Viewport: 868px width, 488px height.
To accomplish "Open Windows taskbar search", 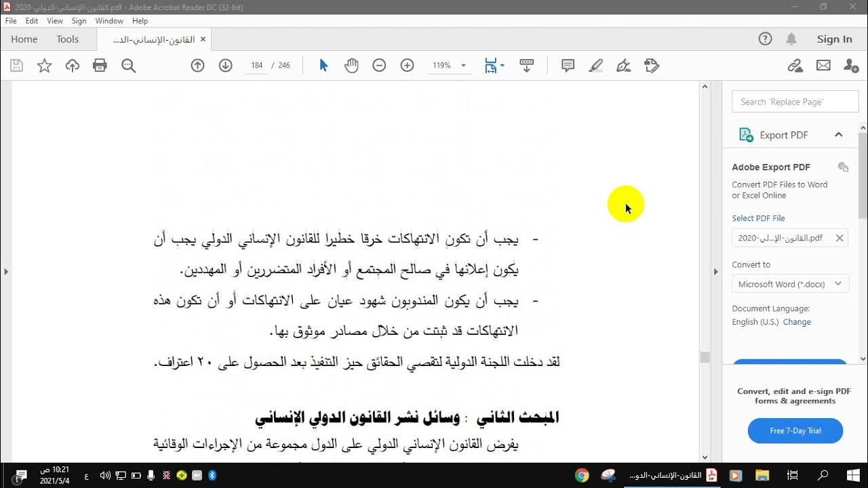I will 823,475.
